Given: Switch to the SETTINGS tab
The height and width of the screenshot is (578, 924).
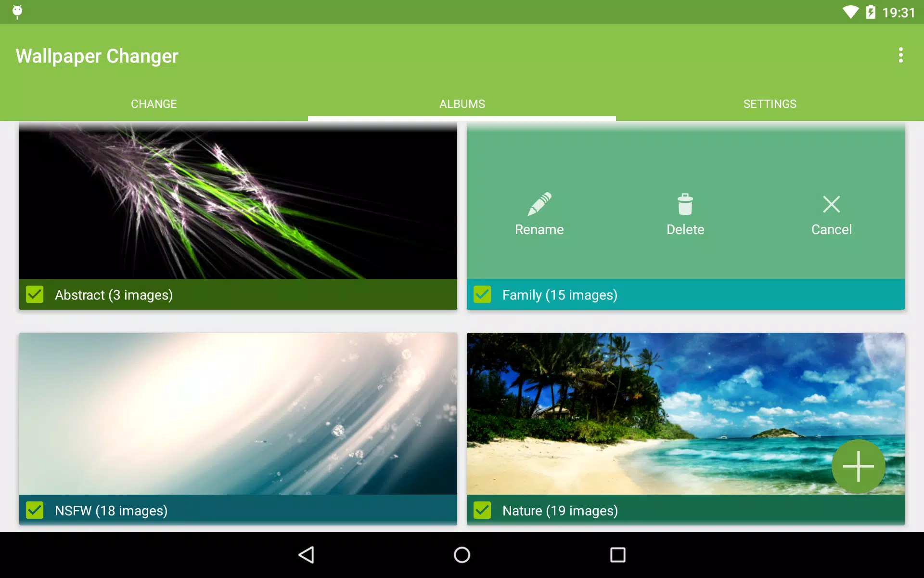Looking at the screenshot, I should [x=770, y=104].
